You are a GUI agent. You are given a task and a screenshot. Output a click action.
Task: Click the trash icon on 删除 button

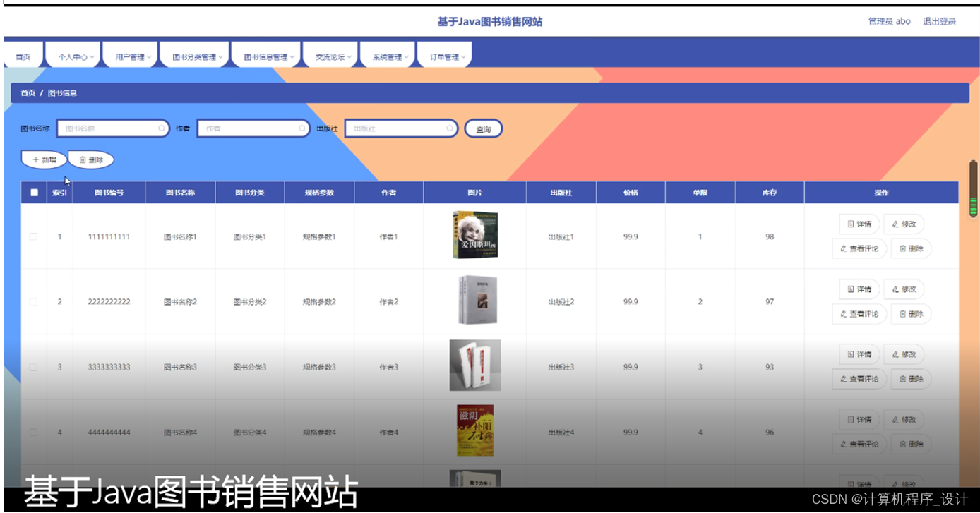(x=82, y=159)
